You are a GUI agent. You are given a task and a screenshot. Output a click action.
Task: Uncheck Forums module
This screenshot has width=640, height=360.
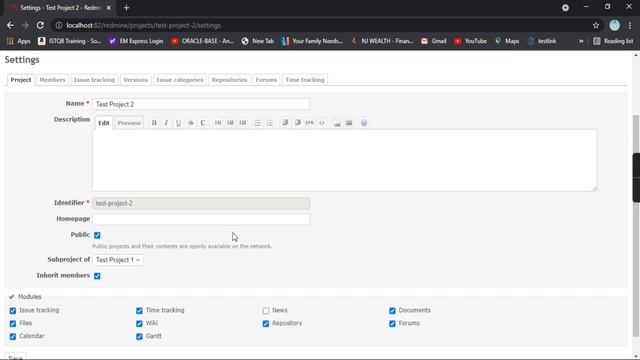click(392, 324)
